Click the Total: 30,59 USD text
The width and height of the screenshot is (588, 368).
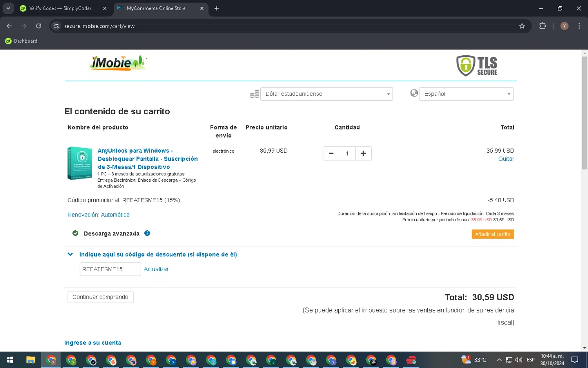pos(479,297)
